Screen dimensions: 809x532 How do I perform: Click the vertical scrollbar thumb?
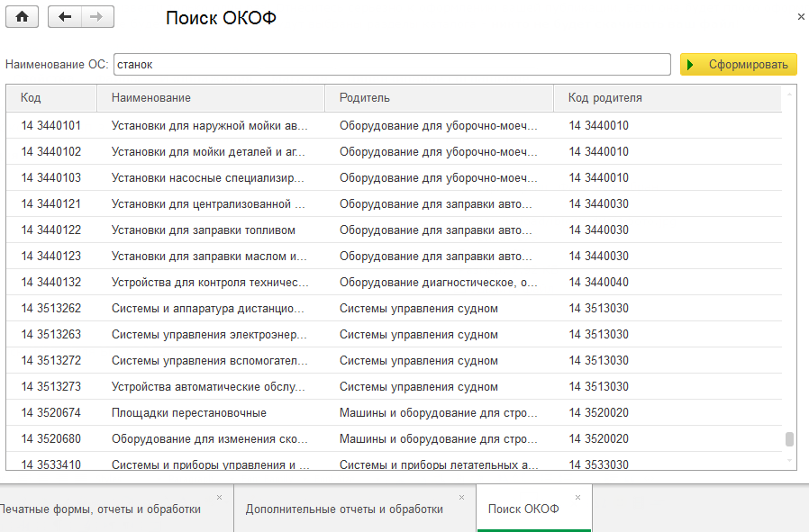click(789, 439)
